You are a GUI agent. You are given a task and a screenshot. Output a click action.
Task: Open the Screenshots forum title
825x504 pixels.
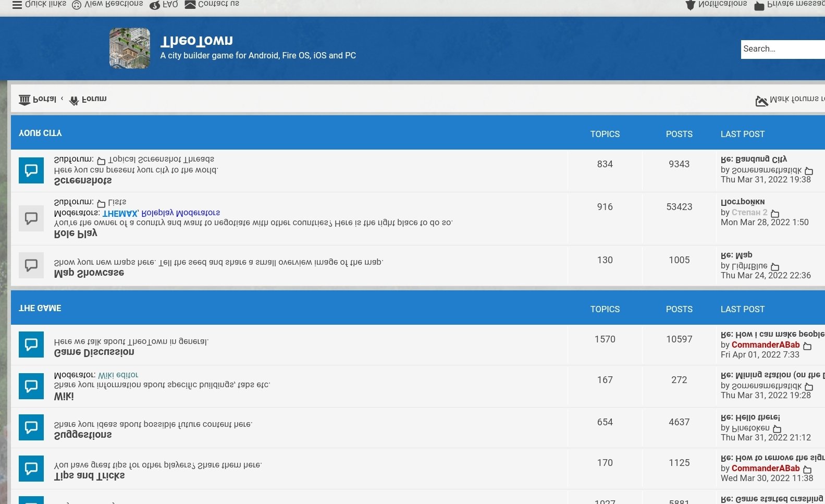[83, 180]
